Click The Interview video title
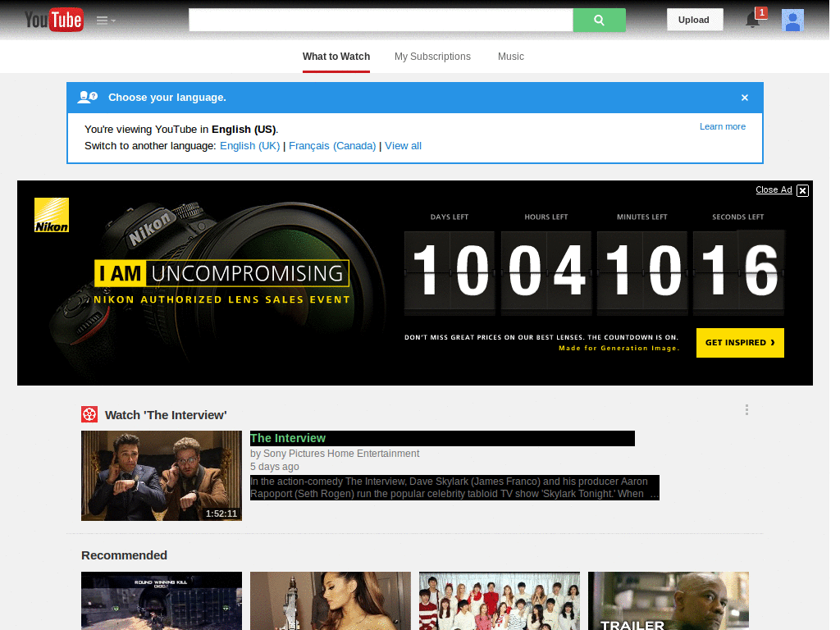The image size is (840, 630). point(288,438)
